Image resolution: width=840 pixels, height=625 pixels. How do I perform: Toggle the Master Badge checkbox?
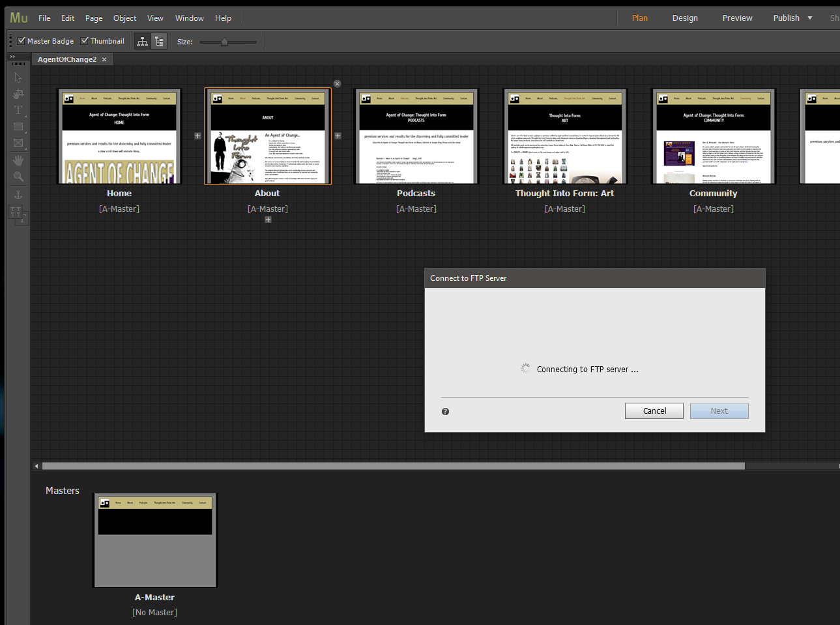(x=22, y=40)
